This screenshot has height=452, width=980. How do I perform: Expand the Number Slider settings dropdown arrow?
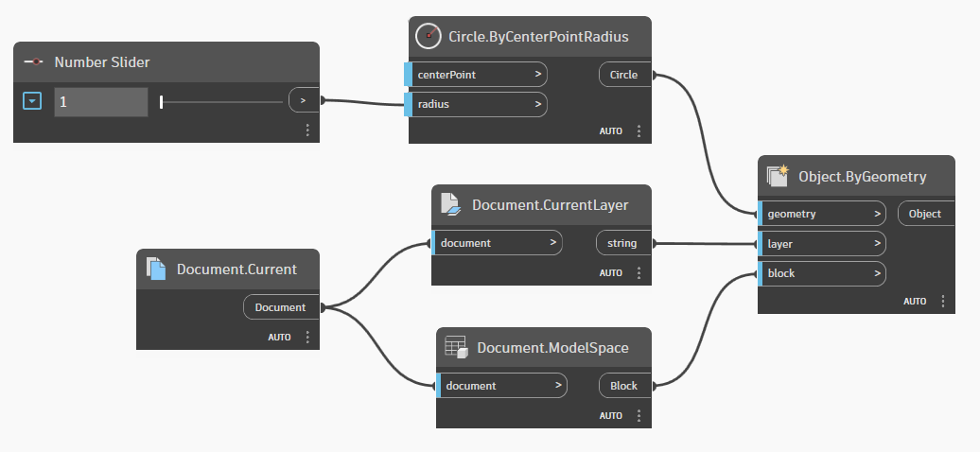32,101
